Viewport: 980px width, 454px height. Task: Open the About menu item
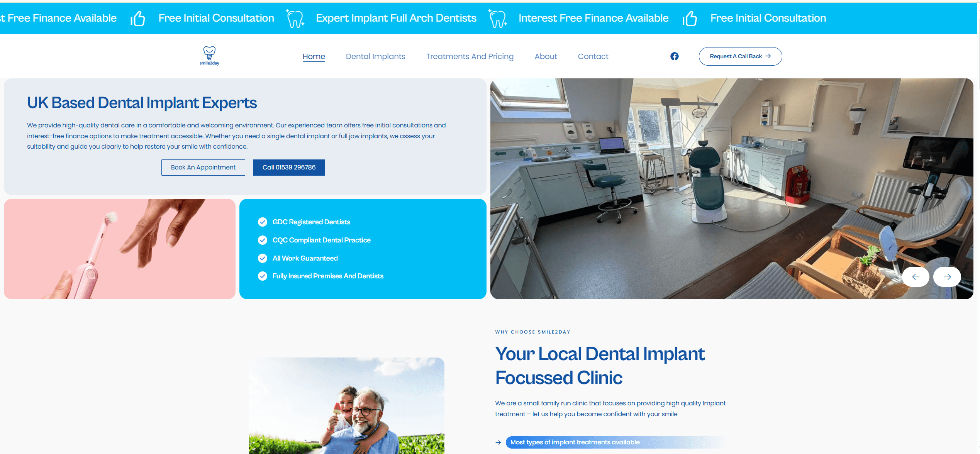[546, 56]
